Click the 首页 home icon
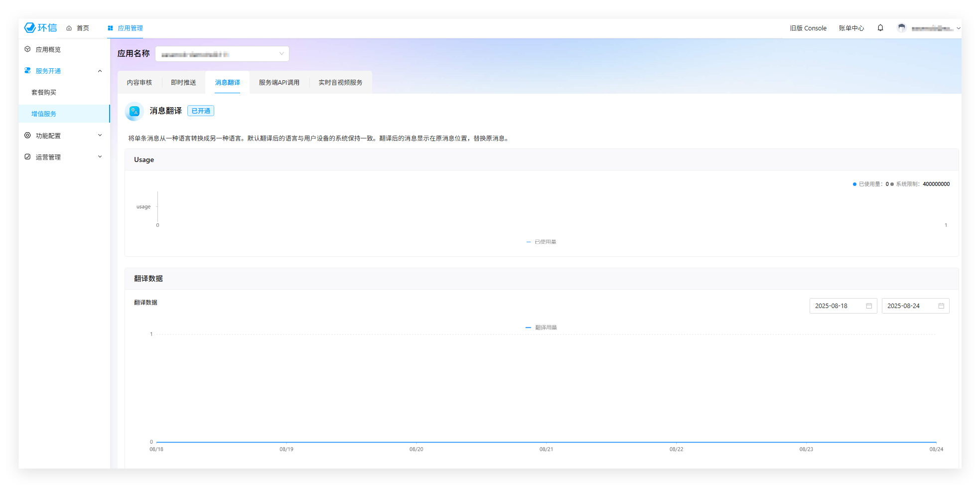The width and height of the screenshot is (980, 487). [69, 28]
